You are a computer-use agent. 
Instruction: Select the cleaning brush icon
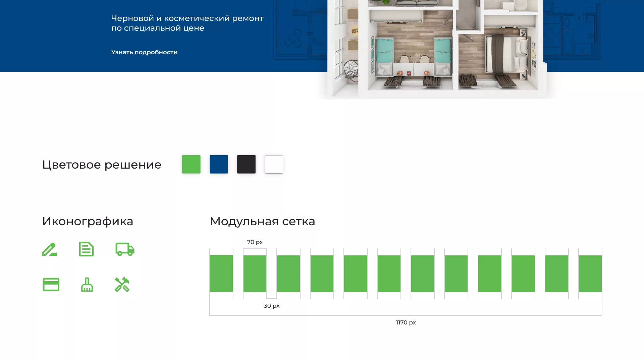pos(87,285)
